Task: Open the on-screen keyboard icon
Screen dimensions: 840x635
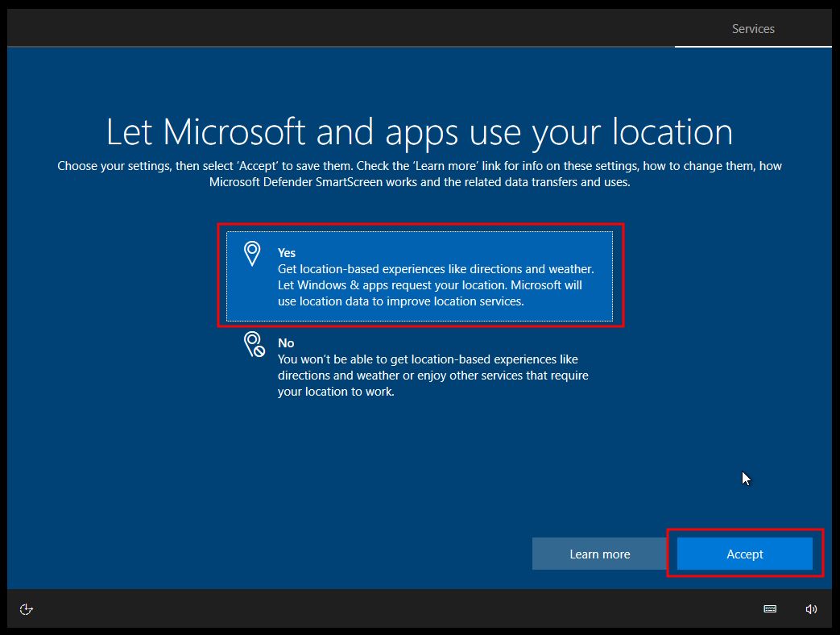Action: [x=770, y=608]
